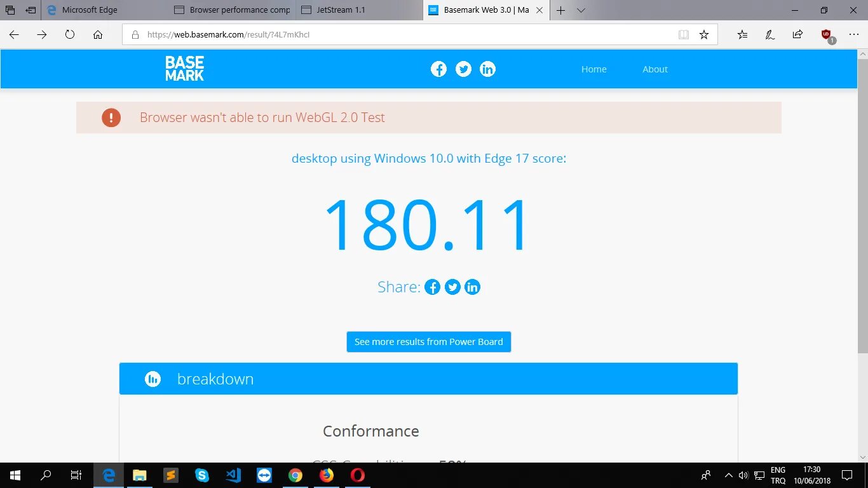This screenshot has height=488, width=868.
Task: Switch to the Microsoft Edge tab
Action: point(105,10)
